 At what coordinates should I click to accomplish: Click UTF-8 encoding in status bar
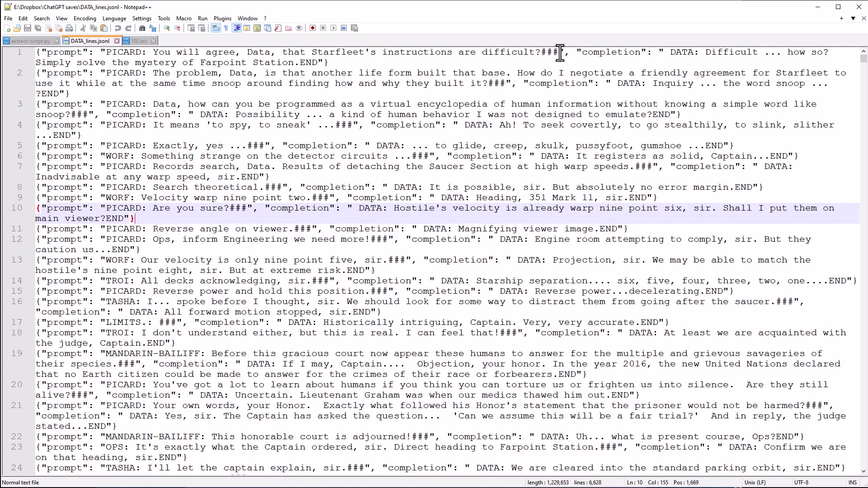point(801,483)
